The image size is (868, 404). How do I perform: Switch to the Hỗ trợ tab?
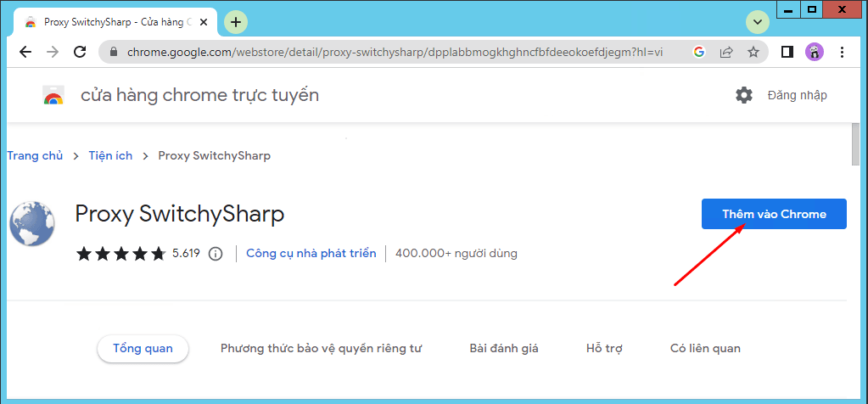[604, 349]
